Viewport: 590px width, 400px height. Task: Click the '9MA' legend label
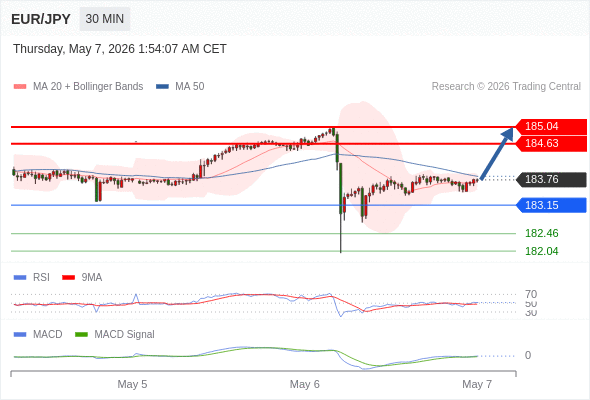pyautogui.click(x=92, y=278)
